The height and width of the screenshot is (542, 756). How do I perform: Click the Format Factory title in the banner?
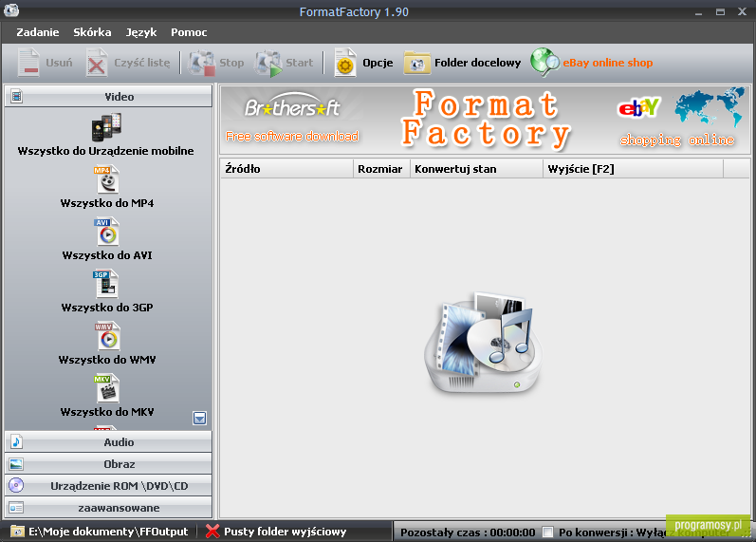[x=486, y=119]
